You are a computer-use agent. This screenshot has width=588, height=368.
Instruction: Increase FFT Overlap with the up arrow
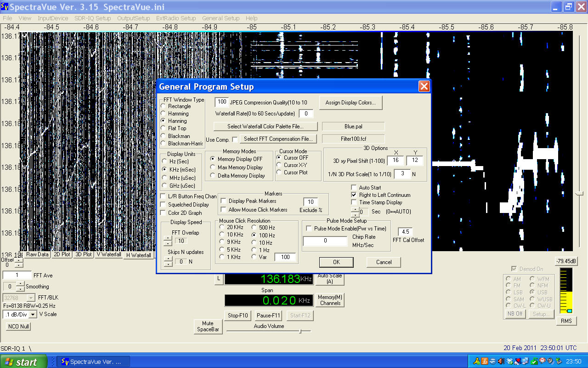(168, 238)
